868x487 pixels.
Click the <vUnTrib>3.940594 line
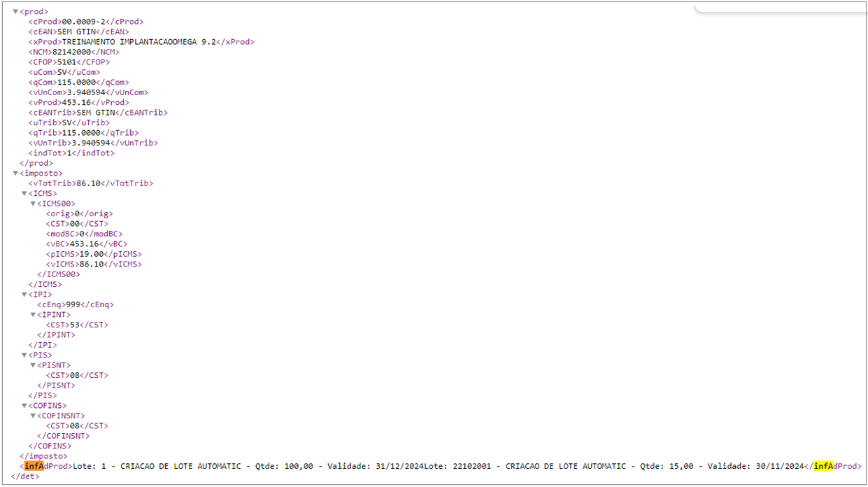pos(93,143)
